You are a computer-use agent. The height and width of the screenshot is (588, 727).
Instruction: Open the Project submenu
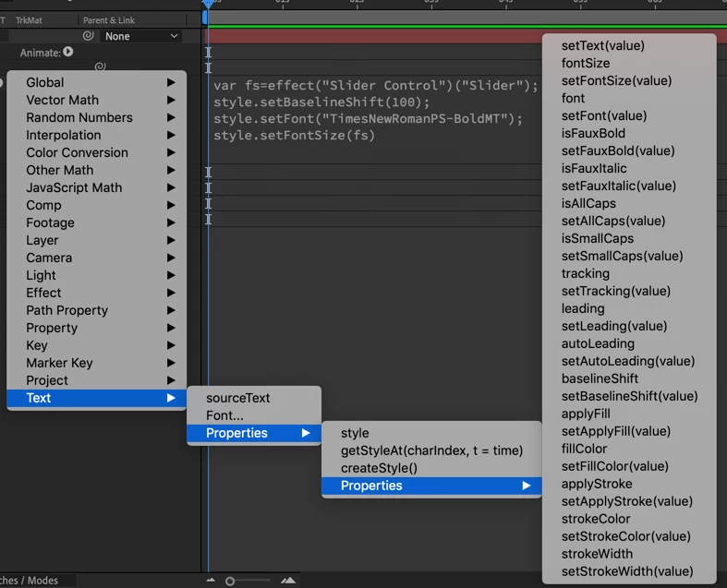[x=96, y=380]
